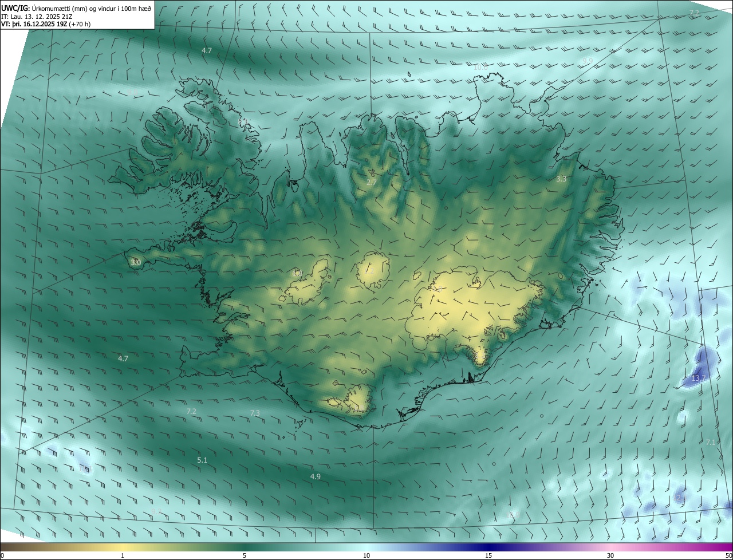Click the VT valid time line in header
The image size is (733, 560).
pyautogui.click(x=46, y=24)
